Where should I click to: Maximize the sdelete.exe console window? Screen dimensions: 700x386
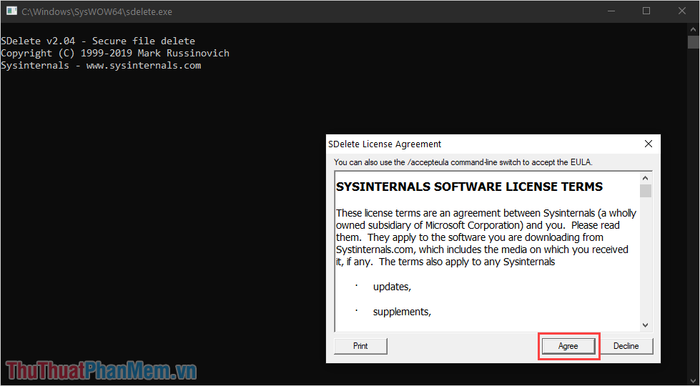646,11
